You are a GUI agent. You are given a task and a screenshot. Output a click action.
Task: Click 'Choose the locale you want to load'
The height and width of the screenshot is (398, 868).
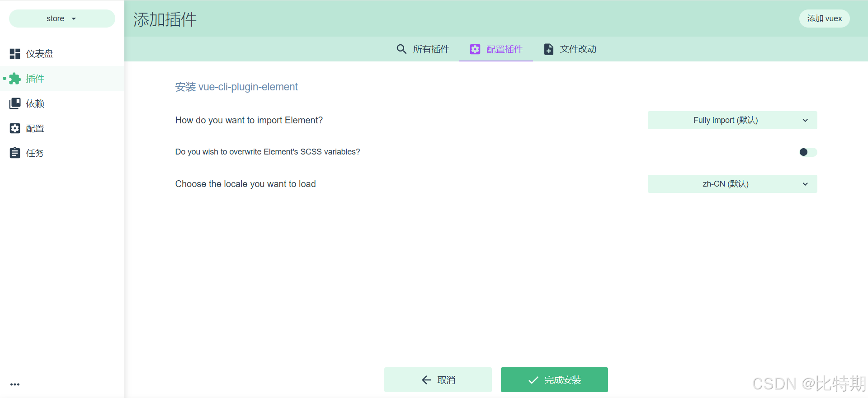[245, 184]
